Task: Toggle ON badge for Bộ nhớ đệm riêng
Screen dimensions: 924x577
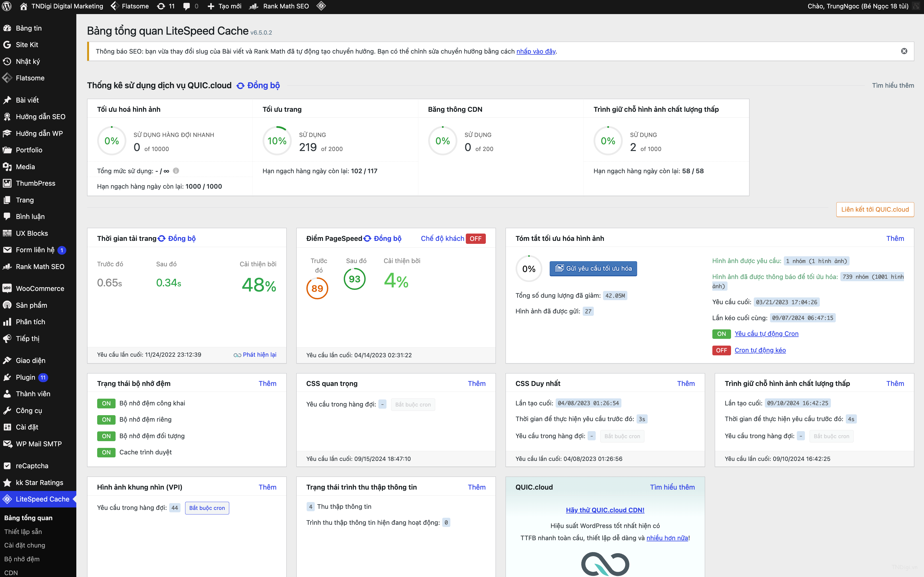Action: tap(106, 420)
